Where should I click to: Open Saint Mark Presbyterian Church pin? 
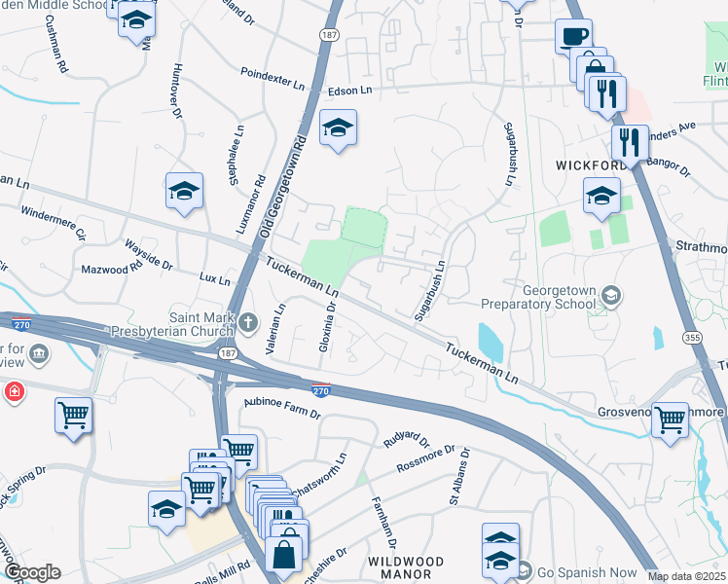pyautogui.click(x=248, y=323)
